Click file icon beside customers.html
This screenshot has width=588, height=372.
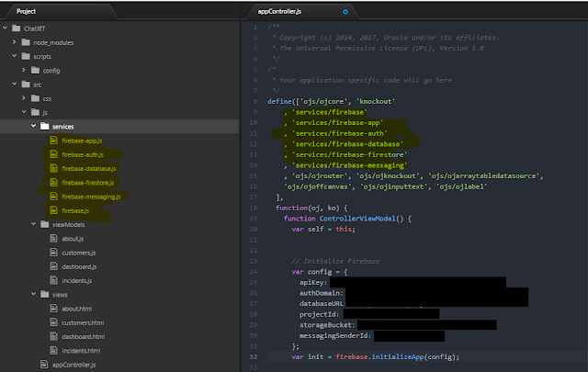pyautogui.click(x=53, y=322)
